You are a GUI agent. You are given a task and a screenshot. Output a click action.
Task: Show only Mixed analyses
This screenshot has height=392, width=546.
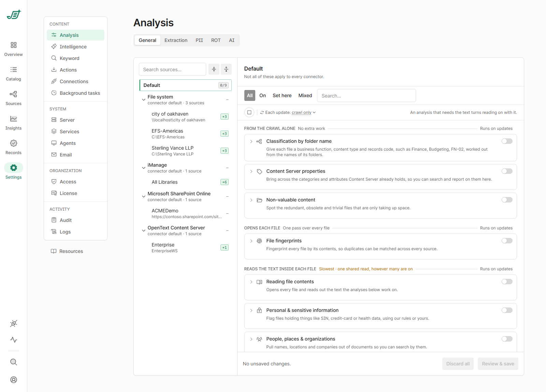tap(305, 95)
